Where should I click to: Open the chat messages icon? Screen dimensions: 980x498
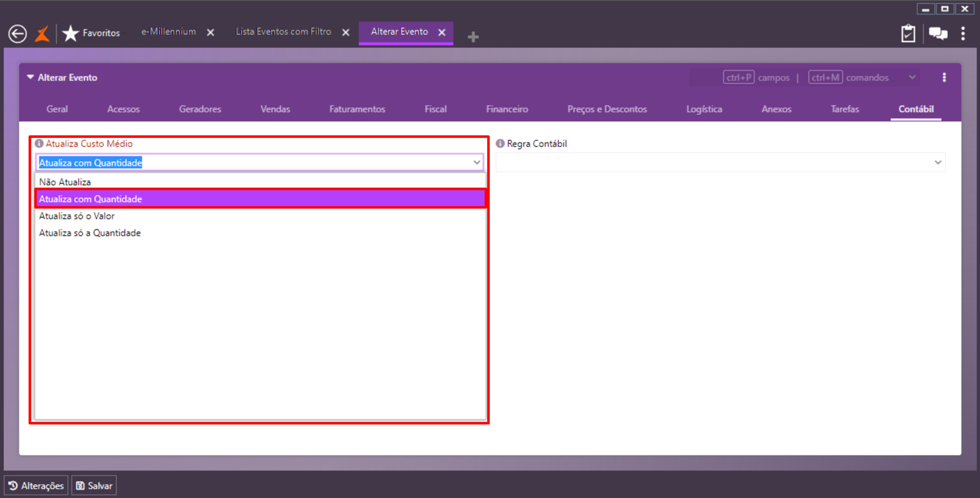pyautogui.click(x=938, y=34)
